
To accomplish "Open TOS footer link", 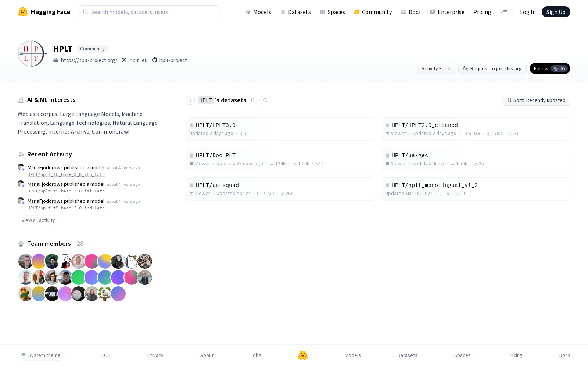I will click(106, 355).
